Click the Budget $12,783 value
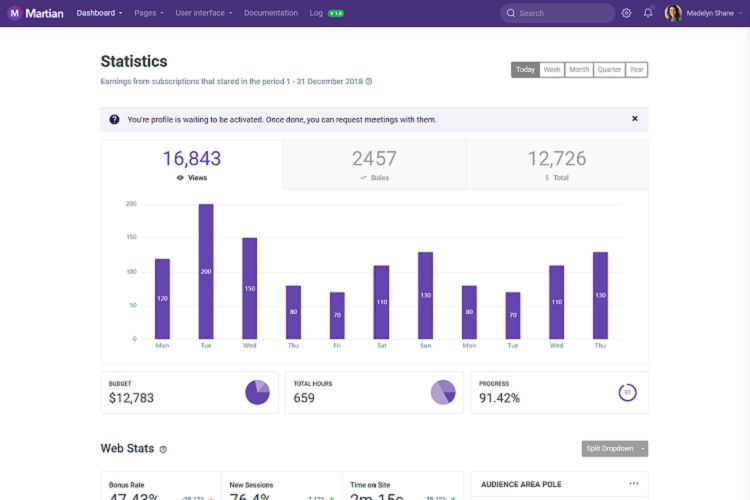Image resolution: width=750 pixels, height=500 pixels. click(132, 398)
